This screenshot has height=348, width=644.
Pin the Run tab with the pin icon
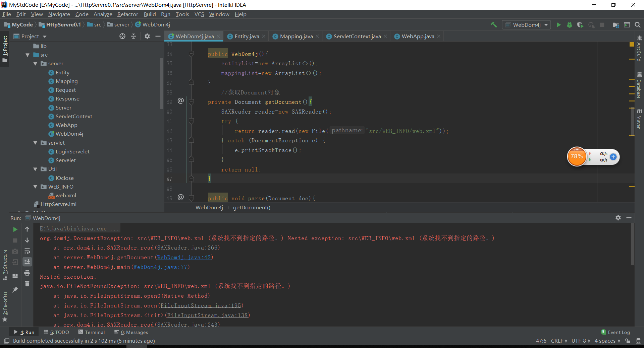coord(15,290)
